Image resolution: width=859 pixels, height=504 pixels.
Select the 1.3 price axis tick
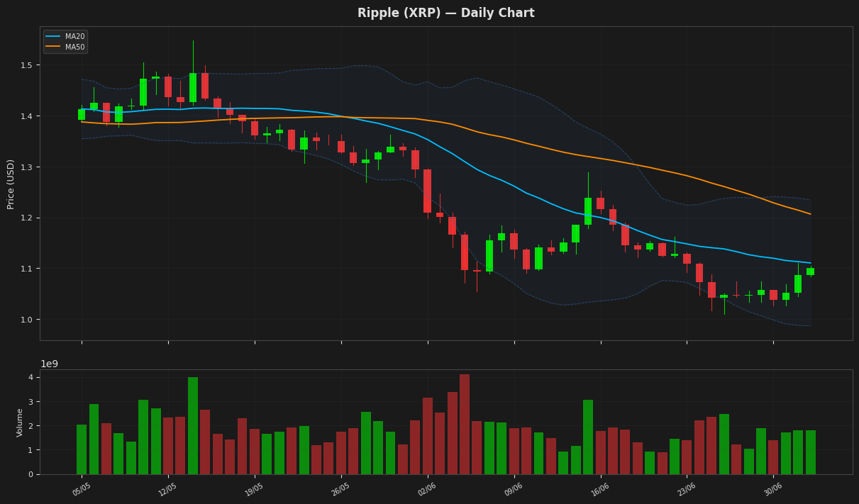[x=28, y=167]
